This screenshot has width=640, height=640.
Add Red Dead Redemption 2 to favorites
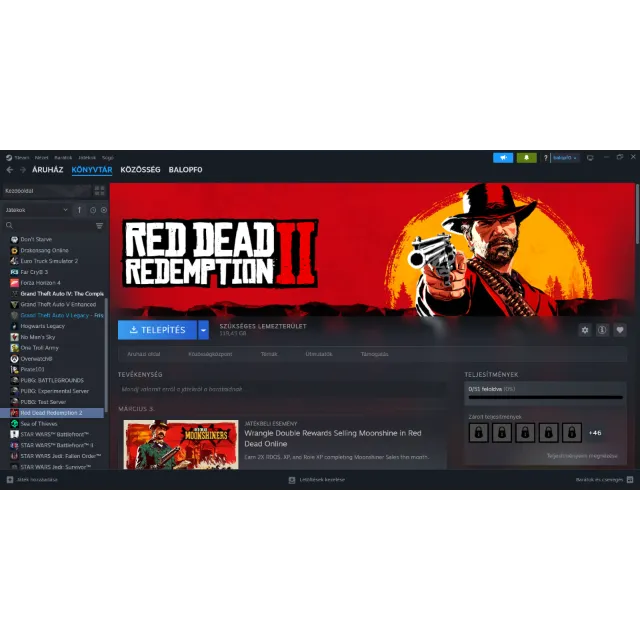click(x=620, y=330)
